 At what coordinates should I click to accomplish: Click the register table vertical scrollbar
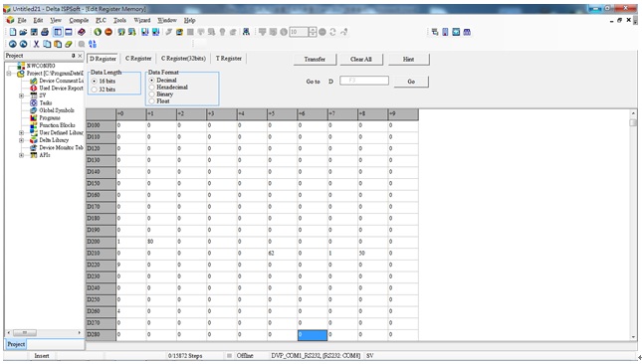pyautogui.click(x=633, y=225)
